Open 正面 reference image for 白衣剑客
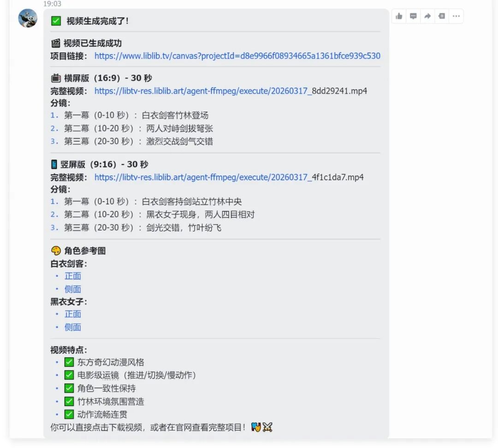The image size is (498, 448). click(x=72, y=275)
